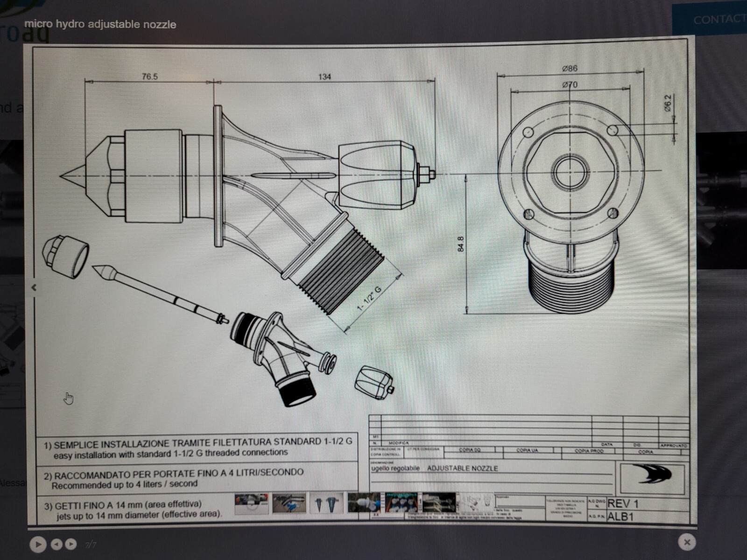
Task: Select the faded technical drawing thumbnail
Action: [x=475, y=504]
